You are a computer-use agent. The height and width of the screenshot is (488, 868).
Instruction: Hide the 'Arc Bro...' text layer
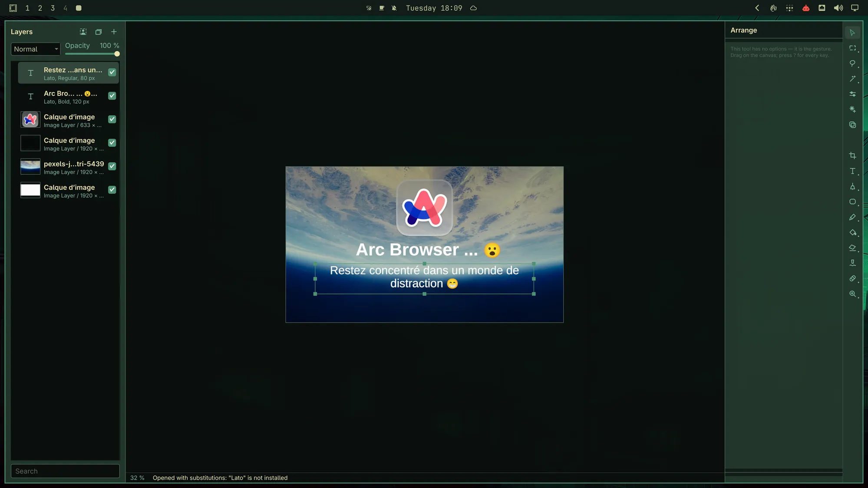pos(112,96)
